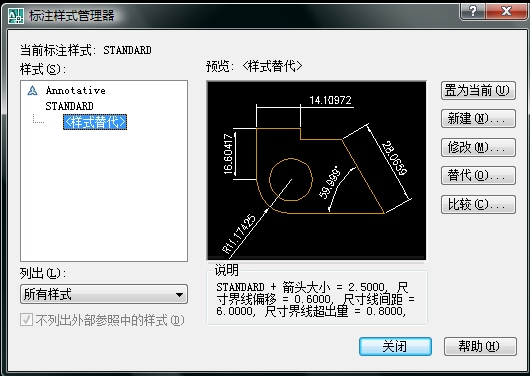Select the Annotative style in the list
Viewport: 530px width, 376px height.
tap(75, 91)
